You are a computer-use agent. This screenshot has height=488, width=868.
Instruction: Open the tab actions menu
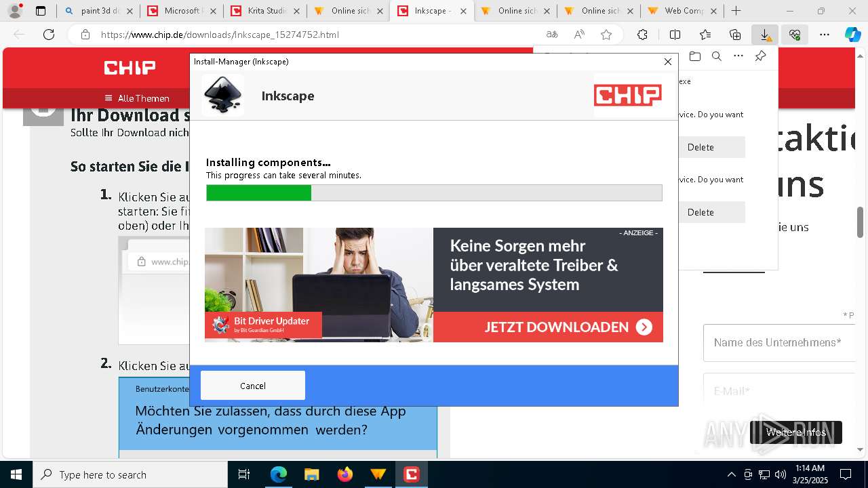pos(41,11)
